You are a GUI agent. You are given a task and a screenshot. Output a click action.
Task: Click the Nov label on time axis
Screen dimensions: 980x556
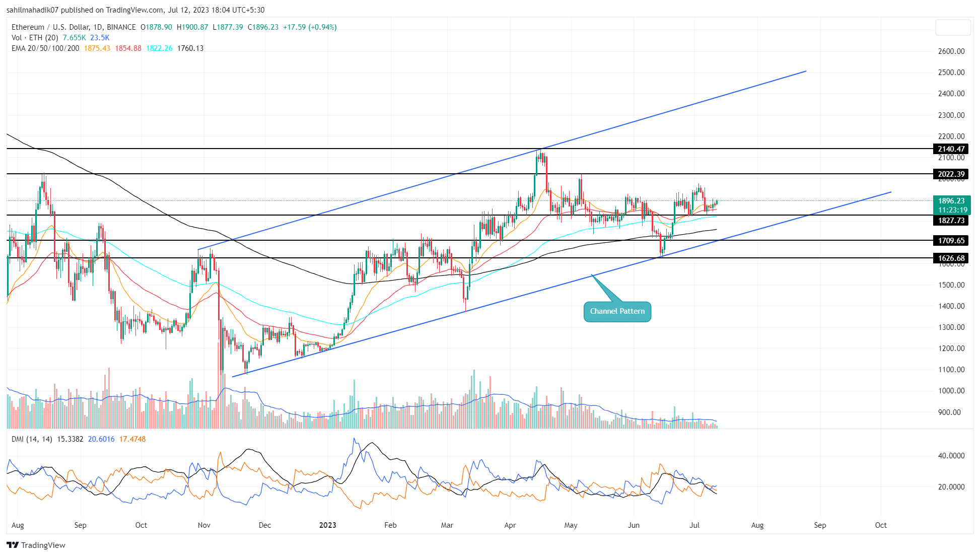pyautogui.click(x=204, y=525)
